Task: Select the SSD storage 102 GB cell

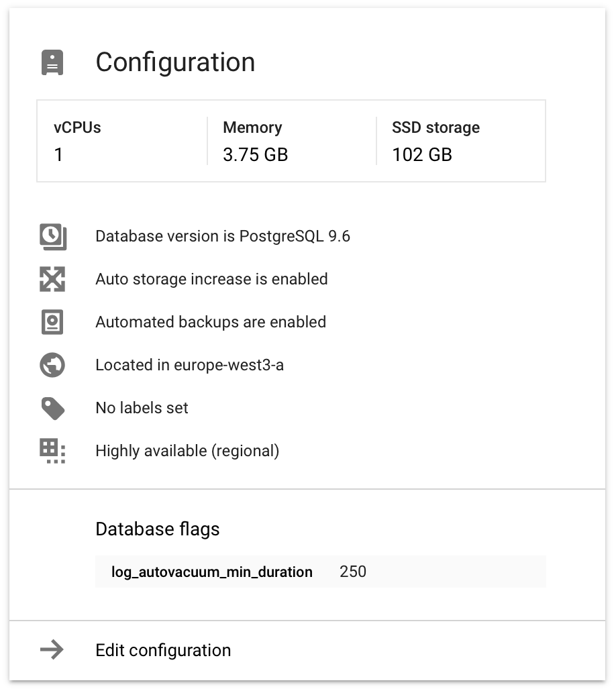Action: point(422,154)
